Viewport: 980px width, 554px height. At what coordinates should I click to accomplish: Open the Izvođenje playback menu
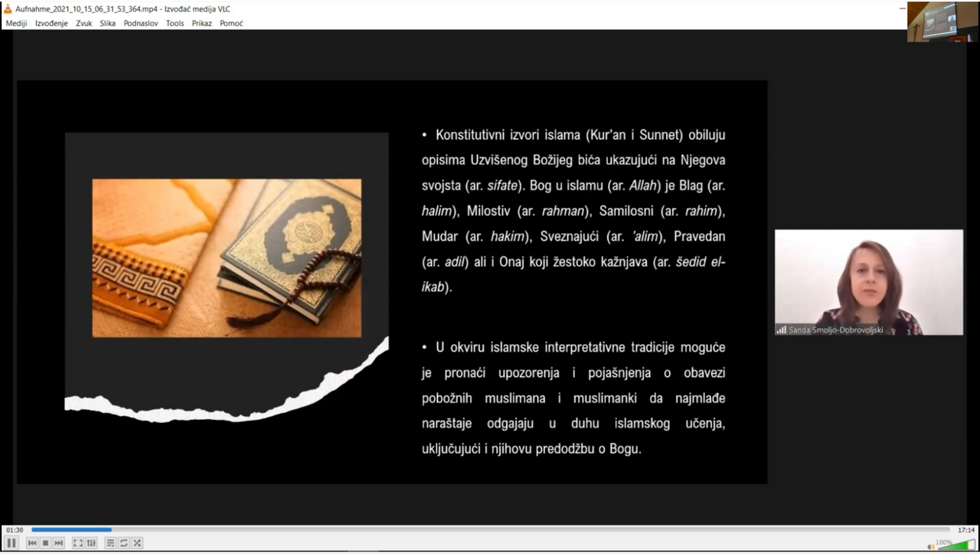click(51, 23)
